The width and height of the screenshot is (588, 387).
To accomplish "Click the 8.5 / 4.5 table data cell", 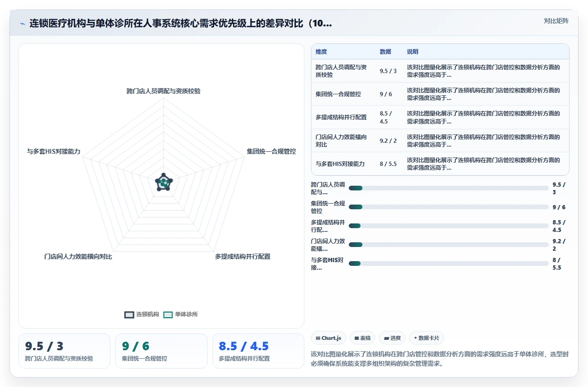I will click(x=386, y=117).
